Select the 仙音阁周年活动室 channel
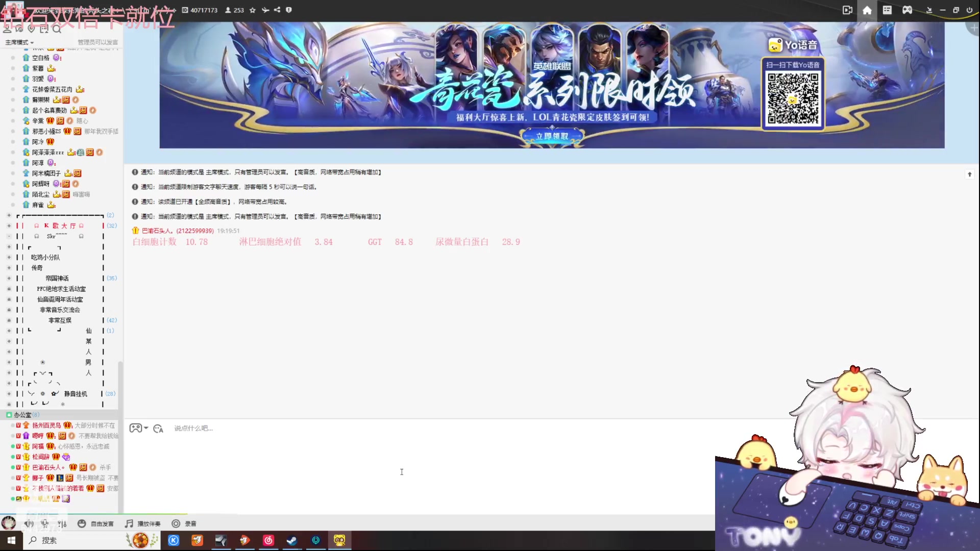 [60, 299]
